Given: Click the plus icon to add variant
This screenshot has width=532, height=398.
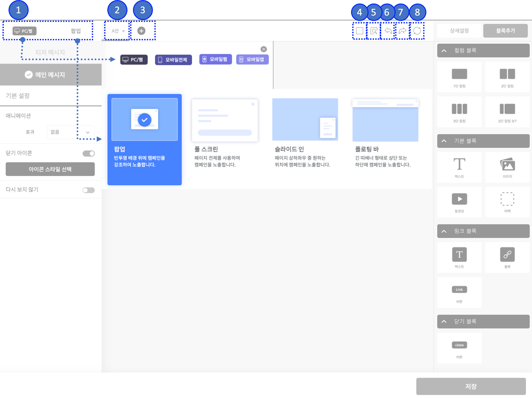Looking at the screenshot, I should pyautogui.click(x=141, y=31).
